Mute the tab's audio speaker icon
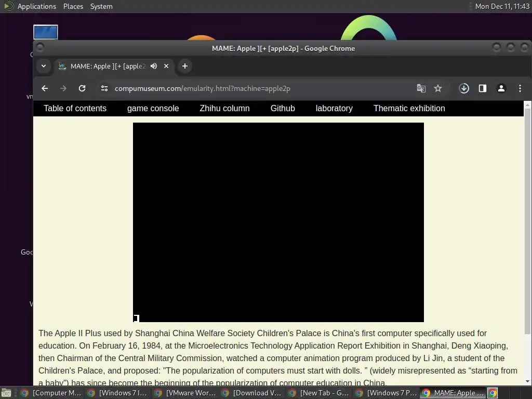The height and width of the screenshot is (399, 532). pos(154,66)
